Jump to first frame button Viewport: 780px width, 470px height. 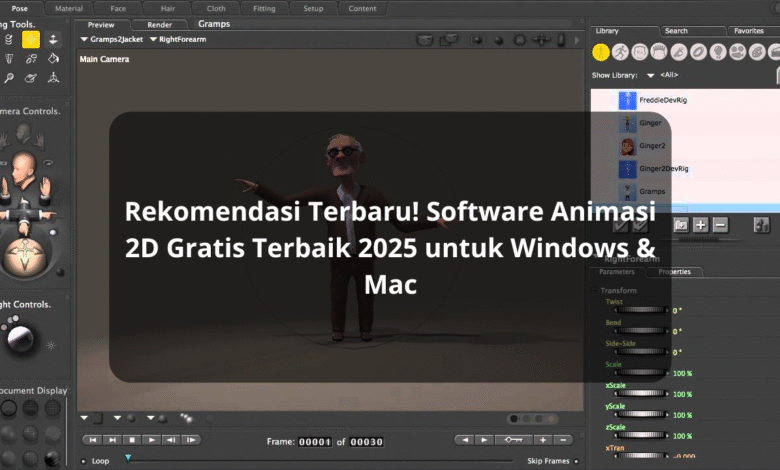click(93, 440)
